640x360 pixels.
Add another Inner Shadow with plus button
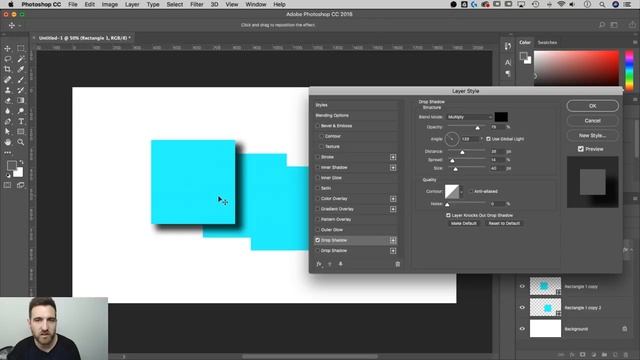[x=393, y=168]
